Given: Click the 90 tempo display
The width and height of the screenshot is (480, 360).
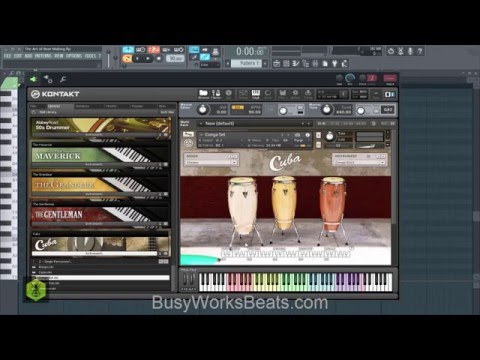Looking at the screenshot, I should click(x=175, y=58).
